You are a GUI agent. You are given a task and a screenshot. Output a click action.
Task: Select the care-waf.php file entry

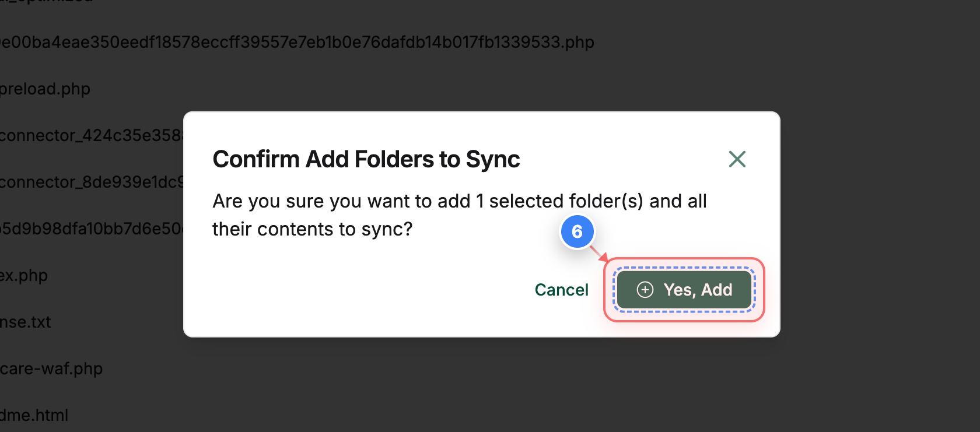[x=51, y=368]
